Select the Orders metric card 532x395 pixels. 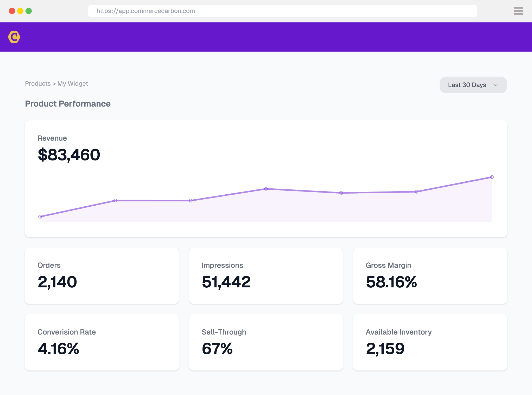click(x=102, y=276)
